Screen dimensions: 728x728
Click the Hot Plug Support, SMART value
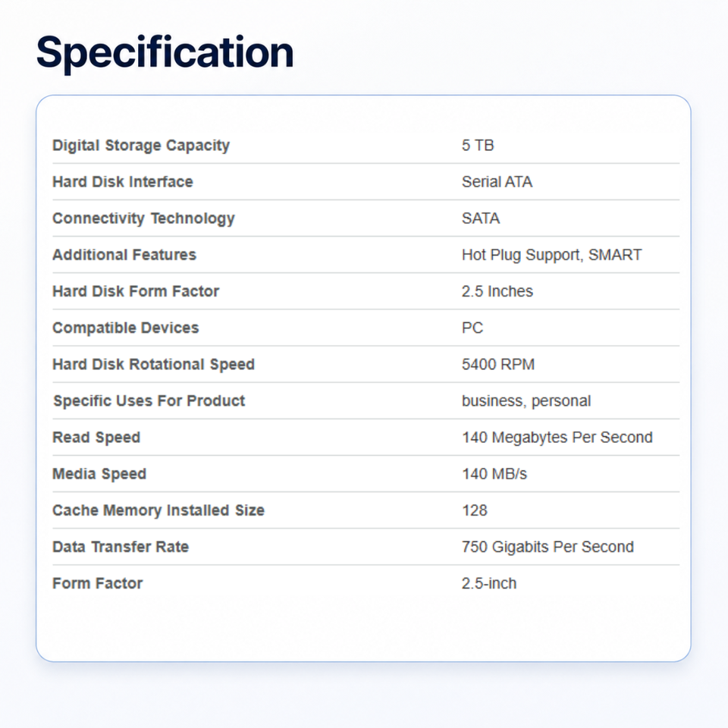click(551, 255)
